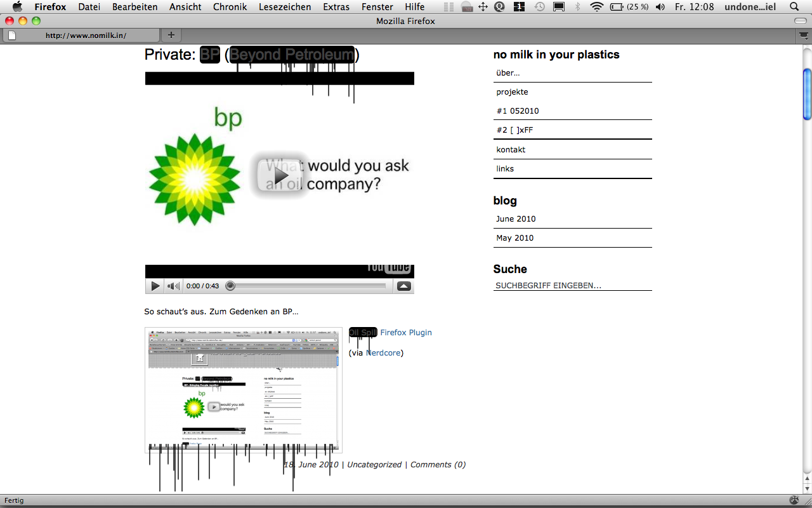Open a new tab with plus button
Image resolution: width=812 pixels, height=508 pixels.
click(x=171, y=35)
